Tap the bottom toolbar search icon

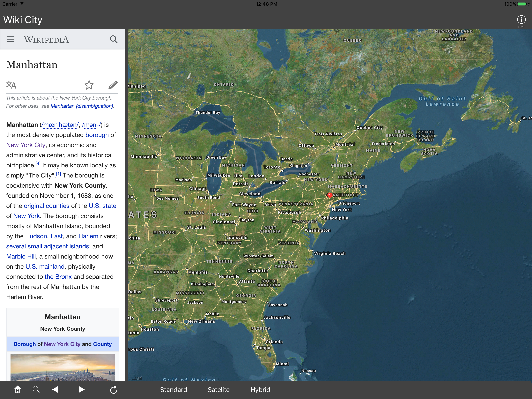click(36, 389)
